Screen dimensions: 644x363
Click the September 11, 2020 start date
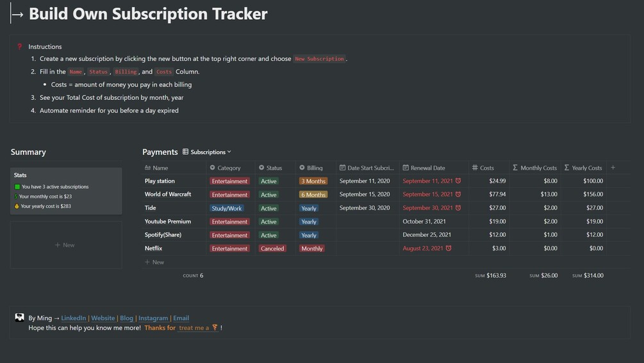365,181
